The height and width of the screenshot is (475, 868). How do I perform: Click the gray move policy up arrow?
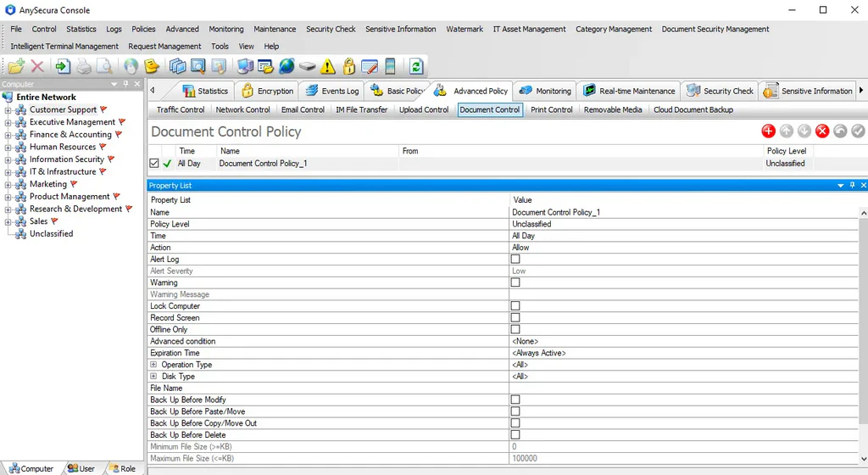786,131
